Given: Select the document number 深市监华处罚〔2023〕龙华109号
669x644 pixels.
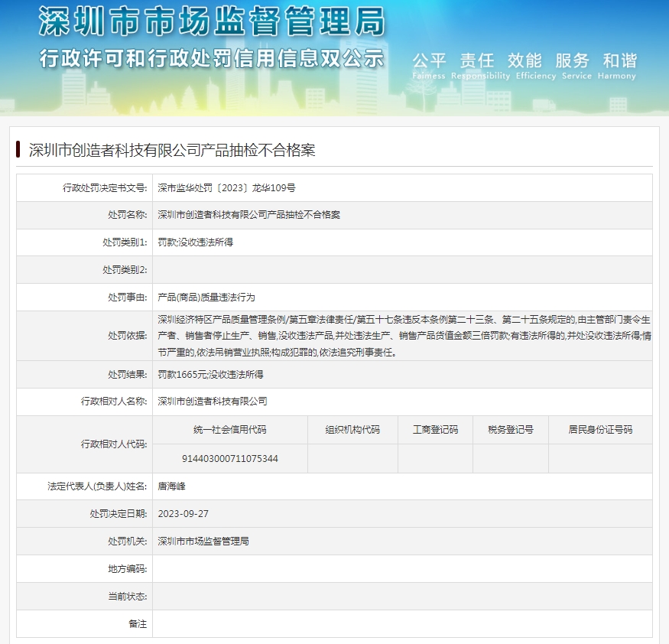Looking at the screenshot, I should 226,188.
